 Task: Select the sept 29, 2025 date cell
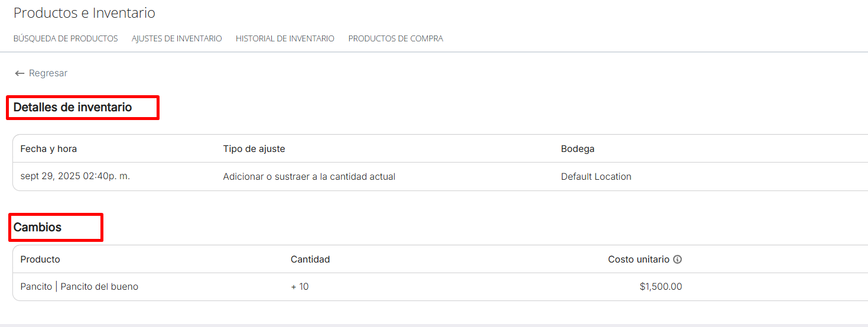[75, 176]
